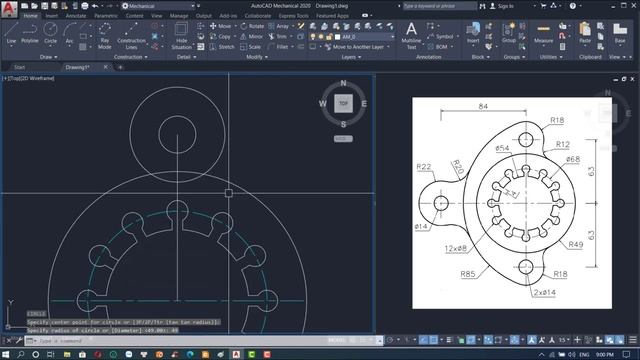Click the Undo arrow in quick access toolbar
The width and height of the screenshot is (640, 360).
tap(95, 6)
